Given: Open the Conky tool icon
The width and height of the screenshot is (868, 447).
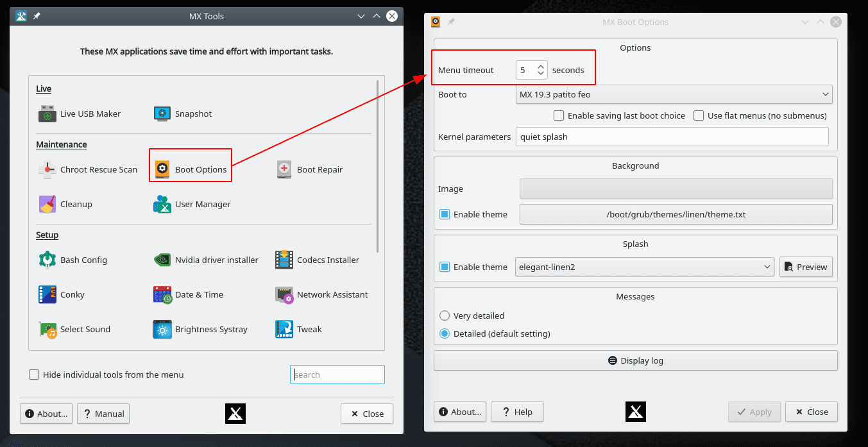Looking at the screenshot, I should click(x=47, y=295).
